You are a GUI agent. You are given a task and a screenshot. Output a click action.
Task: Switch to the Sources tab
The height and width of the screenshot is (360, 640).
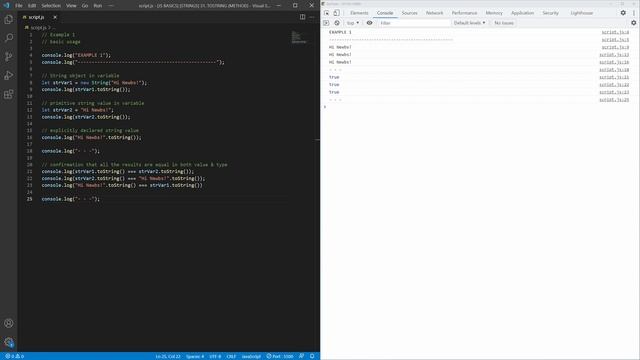pos(409,13)
